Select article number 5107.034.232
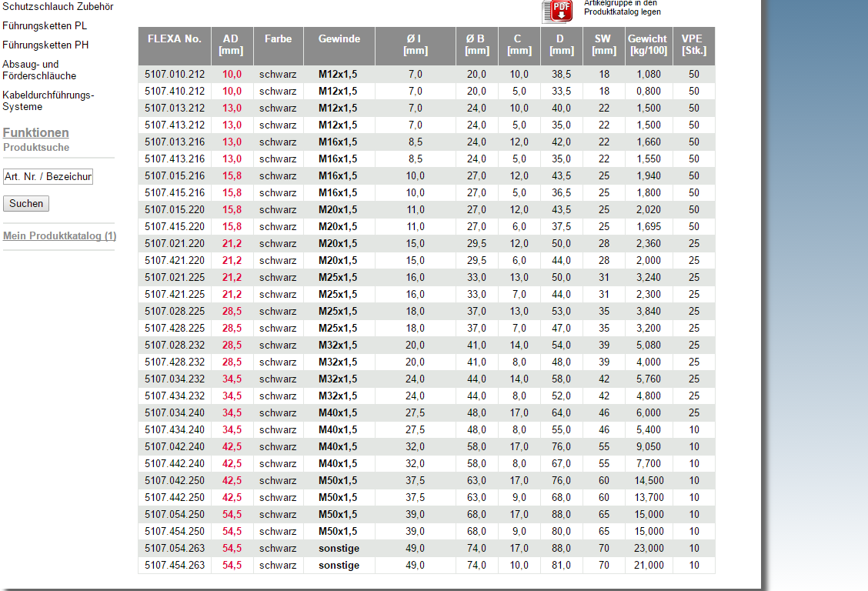The height and width of the screenshot is (591, 868). click(175, 379)
